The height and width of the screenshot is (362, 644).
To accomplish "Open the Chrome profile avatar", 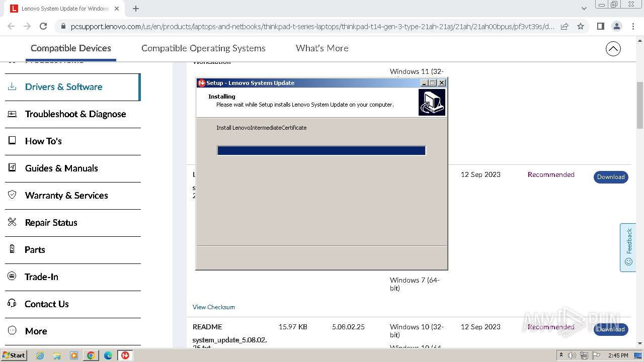I will [617, 26].
